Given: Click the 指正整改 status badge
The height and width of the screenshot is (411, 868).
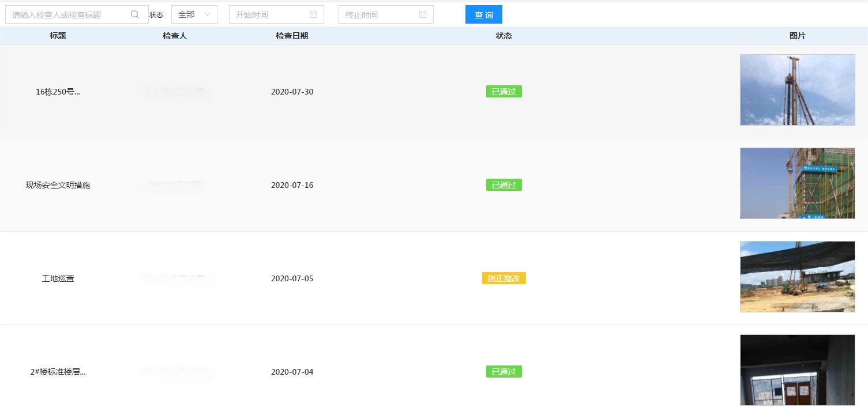Looking at the screenshot, I should (x=503, y=278).
